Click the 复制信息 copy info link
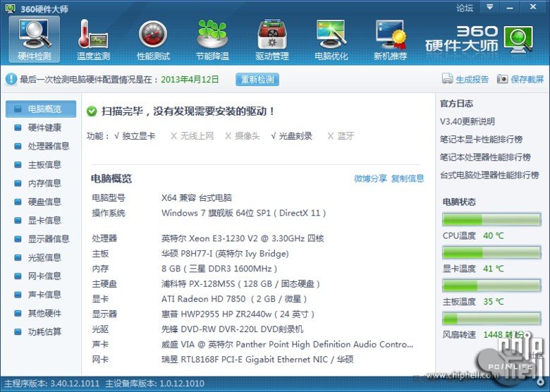The width and height of the screenshot is (550, 392). (x=408, y=178)
